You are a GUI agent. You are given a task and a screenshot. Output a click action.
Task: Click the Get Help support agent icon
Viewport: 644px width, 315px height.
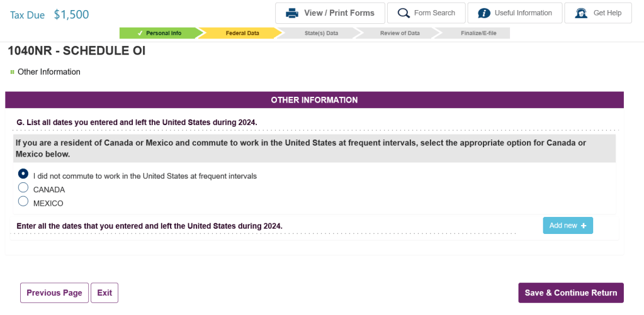(581, 13)
